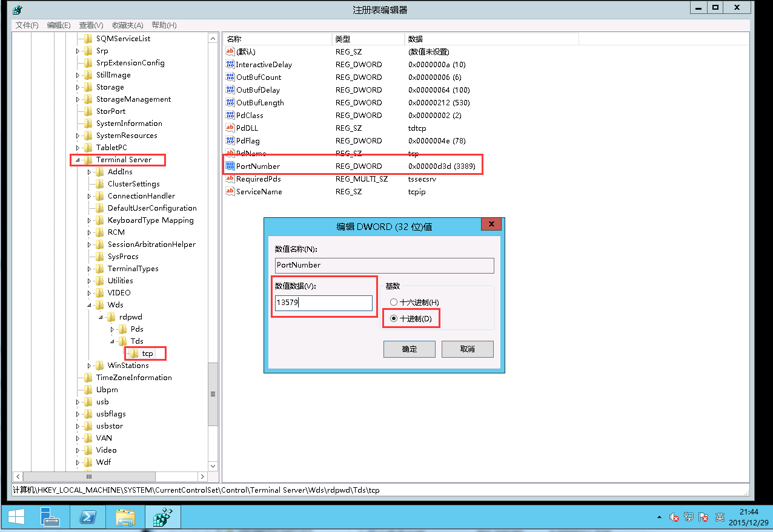Click the PortNumber DWORD value icon
773x532 pixels.
[x=230, y=166]
